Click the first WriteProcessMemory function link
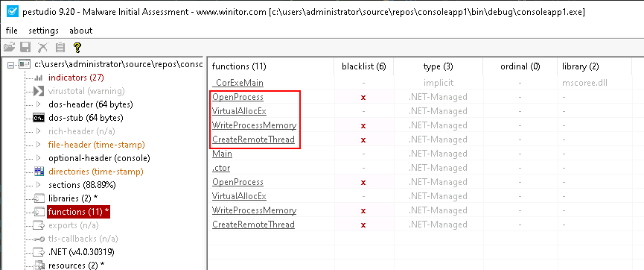 (x=254, y=125)
